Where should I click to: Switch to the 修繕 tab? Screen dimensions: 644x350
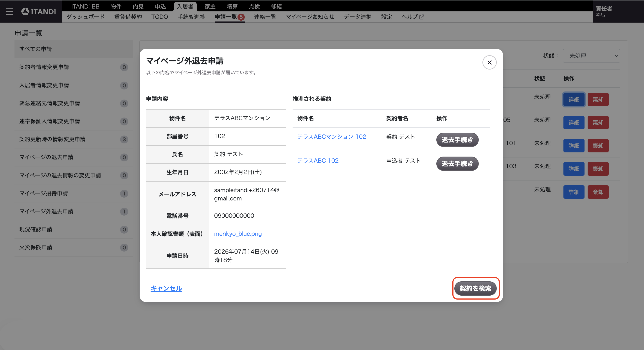[276, 7]
